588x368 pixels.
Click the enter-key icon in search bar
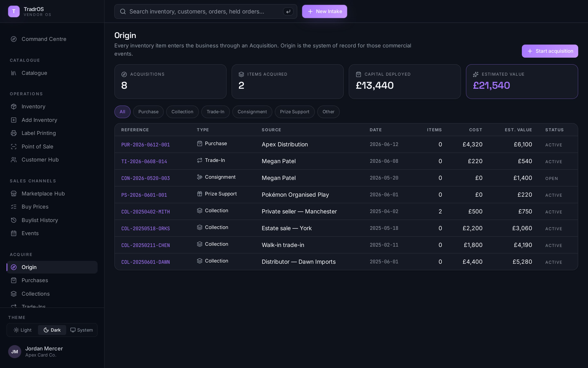(x=288, y=11)
